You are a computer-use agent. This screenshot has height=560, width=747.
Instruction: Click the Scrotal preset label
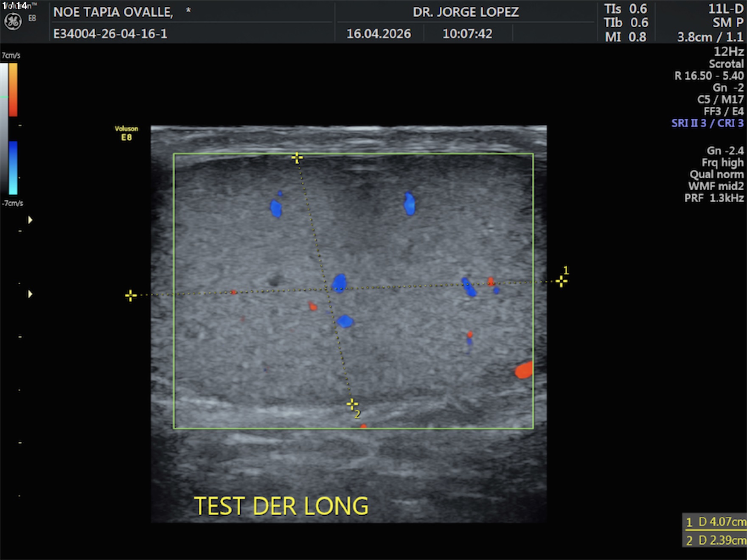726,64
